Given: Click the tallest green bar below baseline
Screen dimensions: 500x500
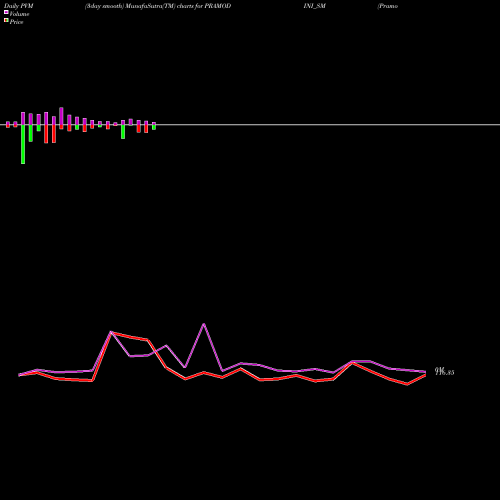Looking at the screenshot, I should click(23, 144).
